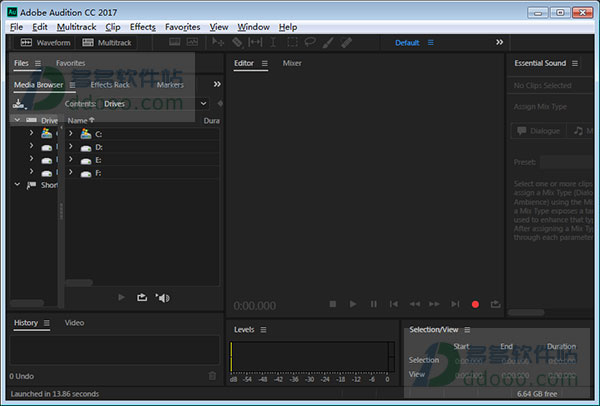
Task: Toggle auto-play speaker in Media Browser
Action: pyautogui.click(x=163, y=298)
